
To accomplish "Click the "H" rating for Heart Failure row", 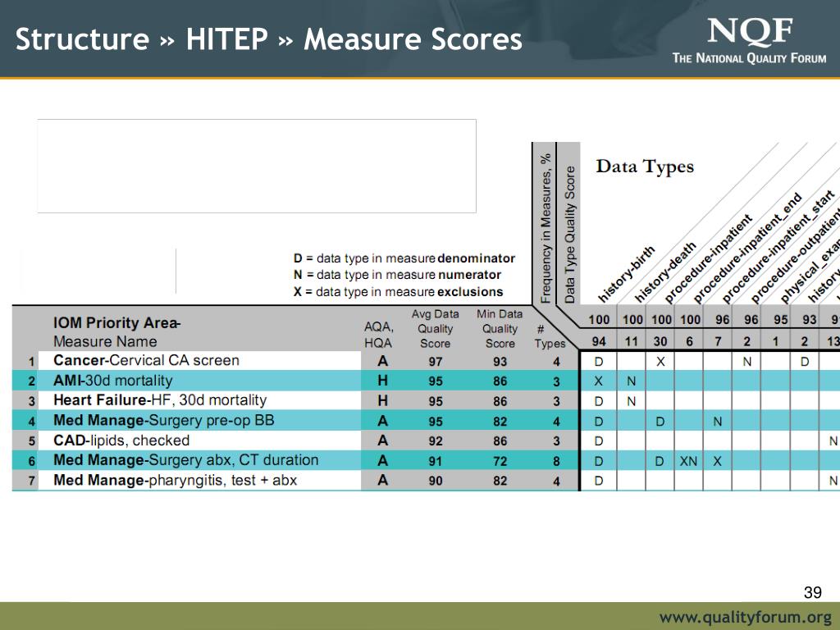I will [x=382, y=400].
